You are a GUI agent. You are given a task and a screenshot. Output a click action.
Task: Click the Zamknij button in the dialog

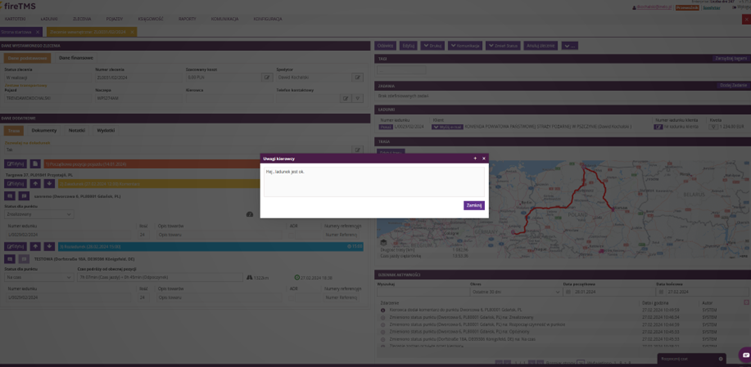click(x=474, y=205)
